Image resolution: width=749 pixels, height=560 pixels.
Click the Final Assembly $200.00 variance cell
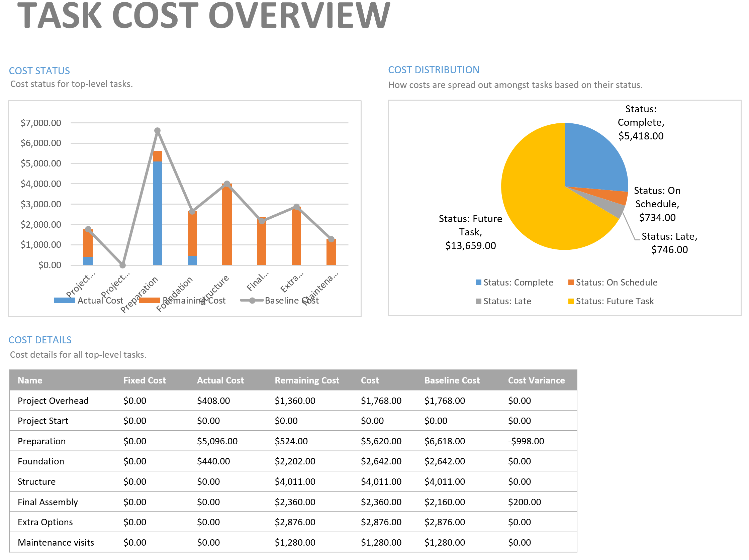pos(524,501)
